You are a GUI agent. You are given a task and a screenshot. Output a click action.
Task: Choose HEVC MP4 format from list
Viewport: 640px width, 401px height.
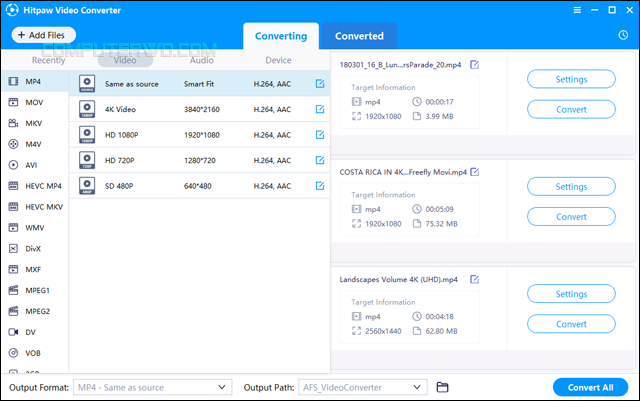34,186
